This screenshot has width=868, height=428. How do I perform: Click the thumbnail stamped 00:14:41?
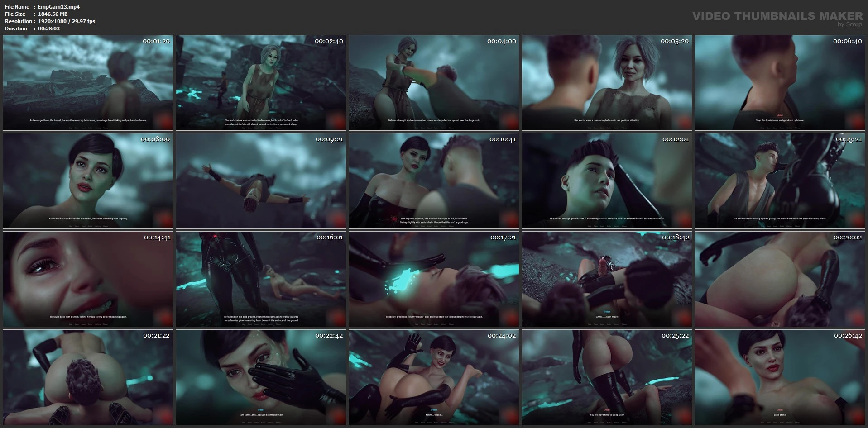[x=88, y=279]
